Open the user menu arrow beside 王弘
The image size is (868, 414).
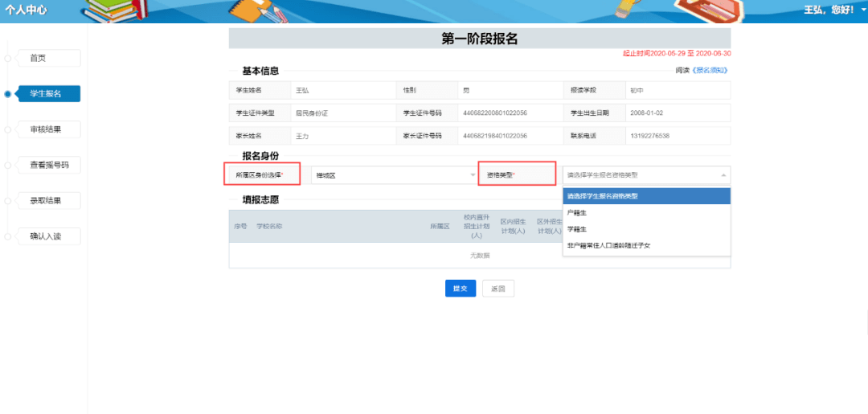point(864,10)
